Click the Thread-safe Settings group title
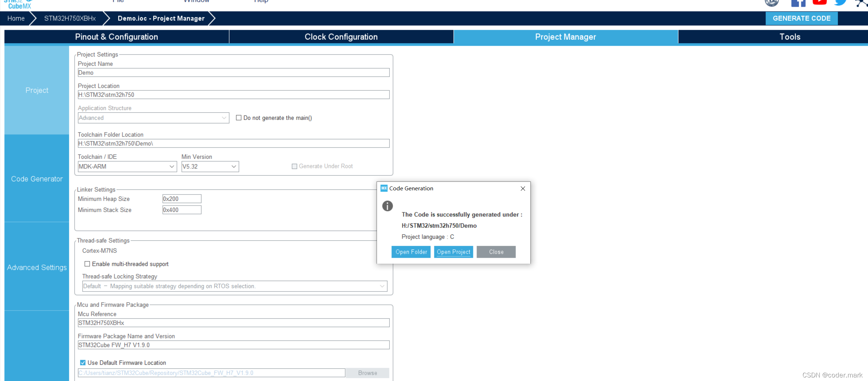 point(103,241)
